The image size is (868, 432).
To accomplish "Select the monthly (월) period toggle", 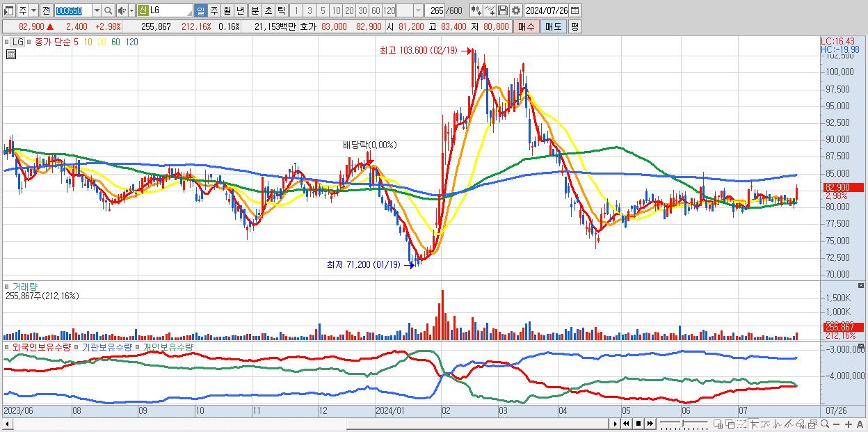I will coord(227,10).
